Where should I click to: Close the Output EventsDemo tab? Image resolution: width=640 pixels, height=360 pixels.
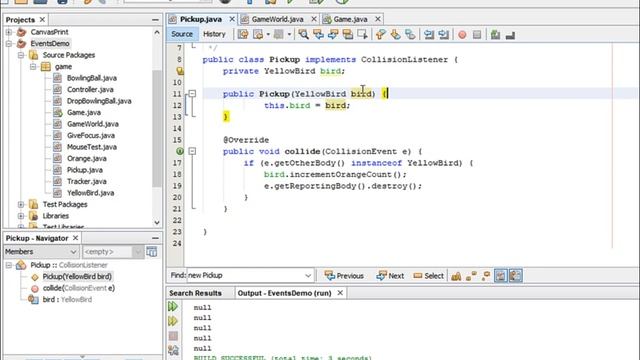click(340, 293)
